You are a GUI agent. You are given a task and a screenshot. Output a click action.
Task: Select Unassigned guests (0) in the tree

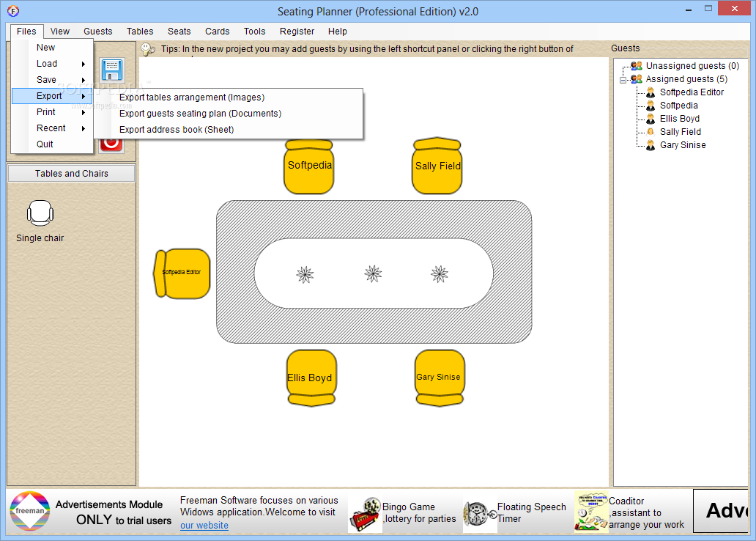pos(692,66)
